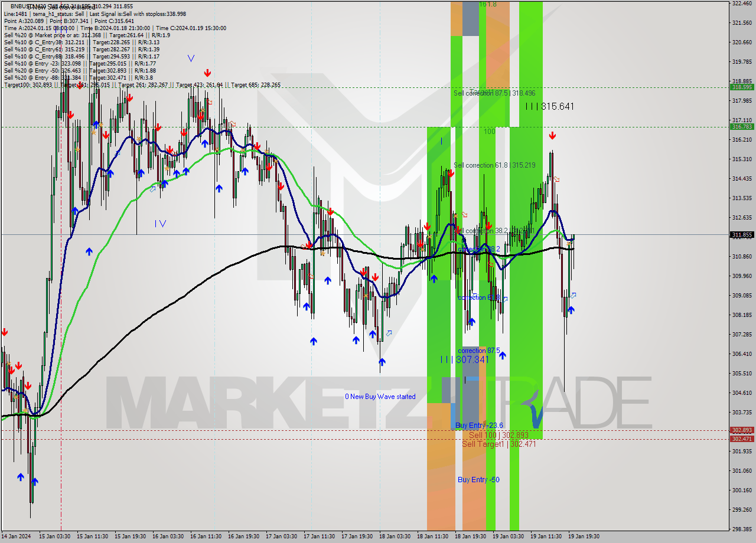Select the 'Sell %10 @ C_Entry88: 318.496' line
The height and width of the screenshot is (543, 756).
[x=82, y=56]
